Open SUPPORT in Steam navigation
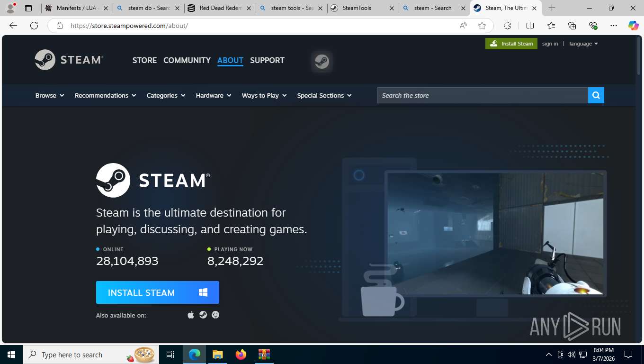The image size is (644, 364). pos(267,60)
